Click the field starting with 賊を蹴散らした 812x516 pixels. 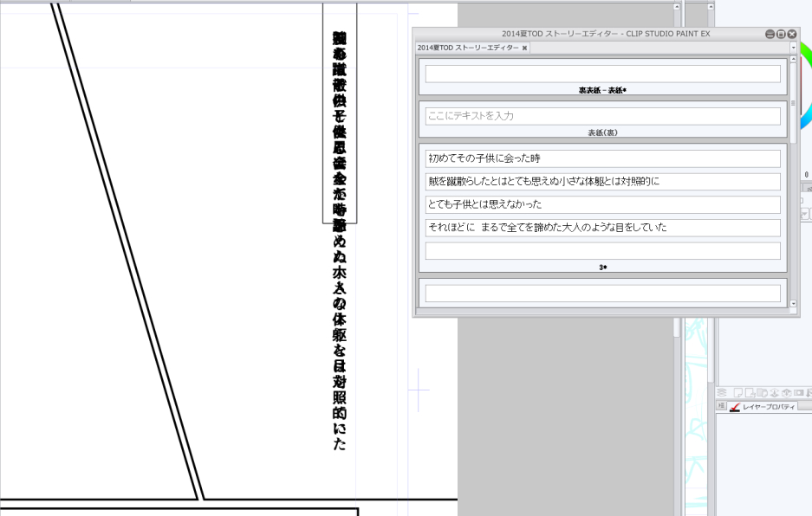coord(603,181)
